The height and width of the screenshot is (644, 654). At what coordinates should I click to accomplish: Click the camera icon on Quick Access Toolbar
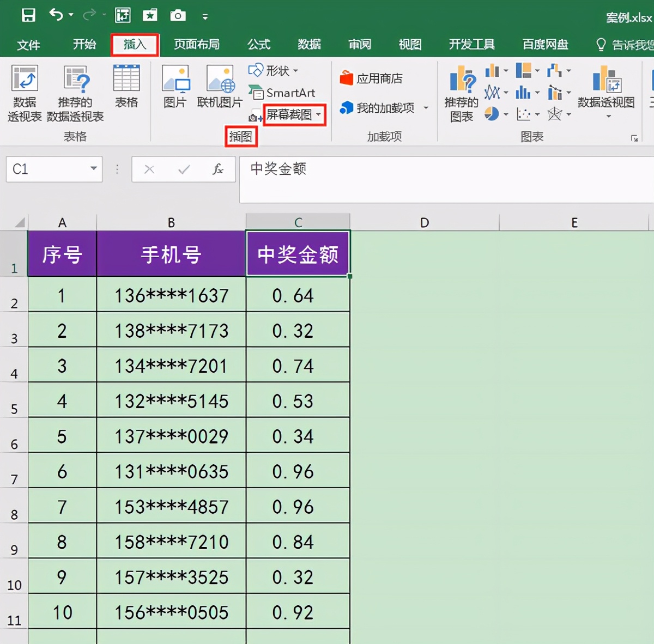178,16
